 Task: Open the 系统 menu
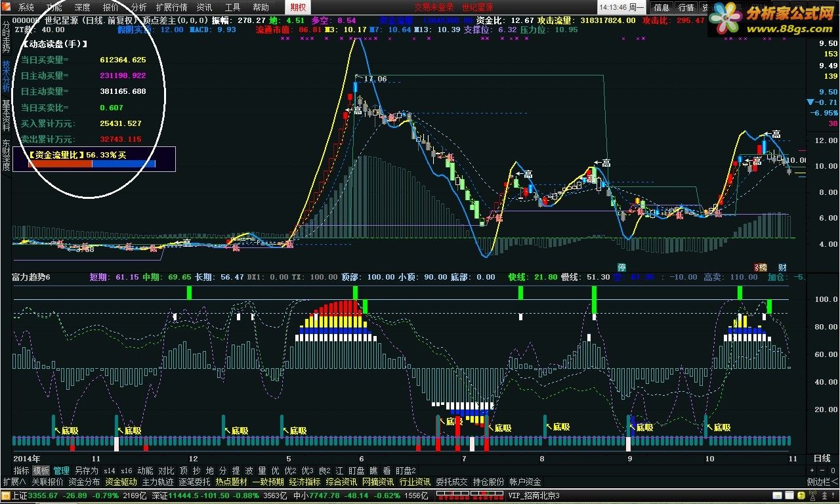(x=26, y=7)
